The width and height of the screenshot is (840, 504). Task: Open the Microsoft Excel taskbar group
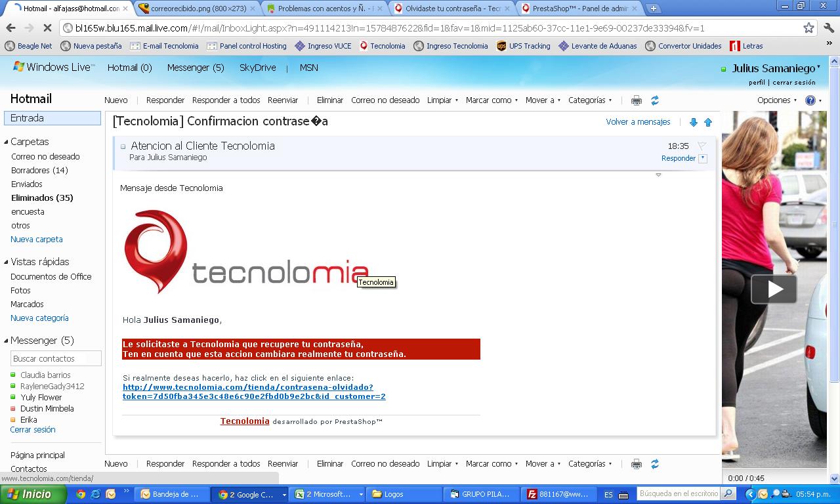[x=328, y=494]
